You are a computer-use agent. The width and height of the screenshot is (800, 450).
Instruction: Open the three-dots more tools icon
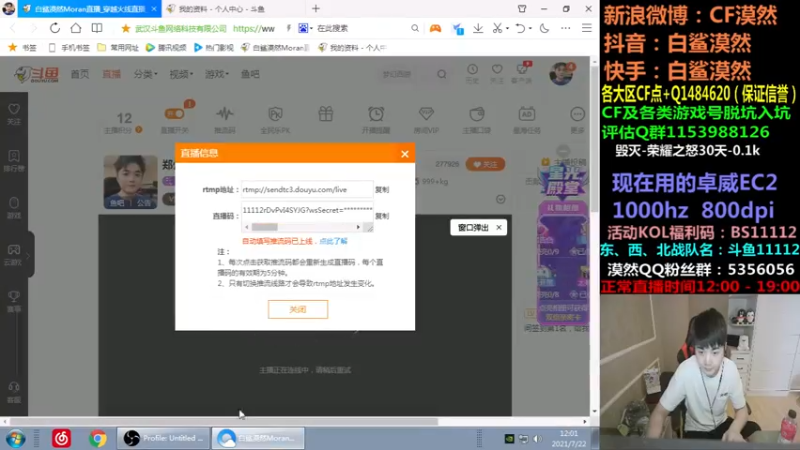(x=566, y=29)
